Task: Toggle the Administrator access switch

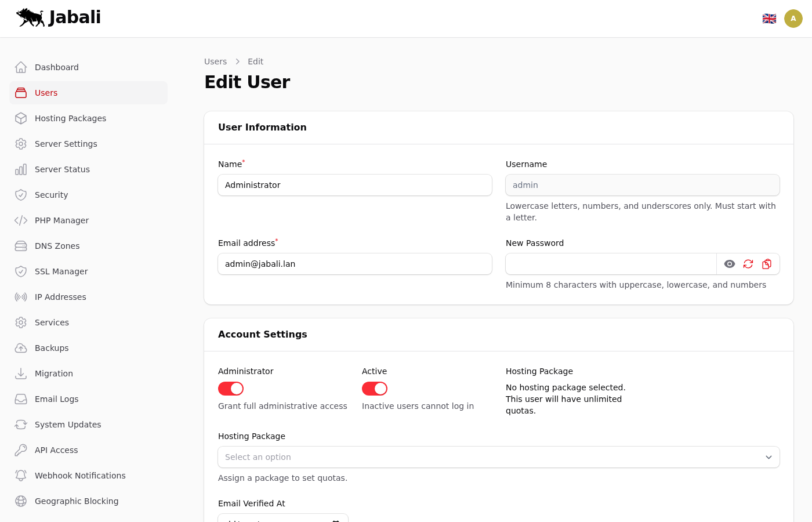Action: 231,389
